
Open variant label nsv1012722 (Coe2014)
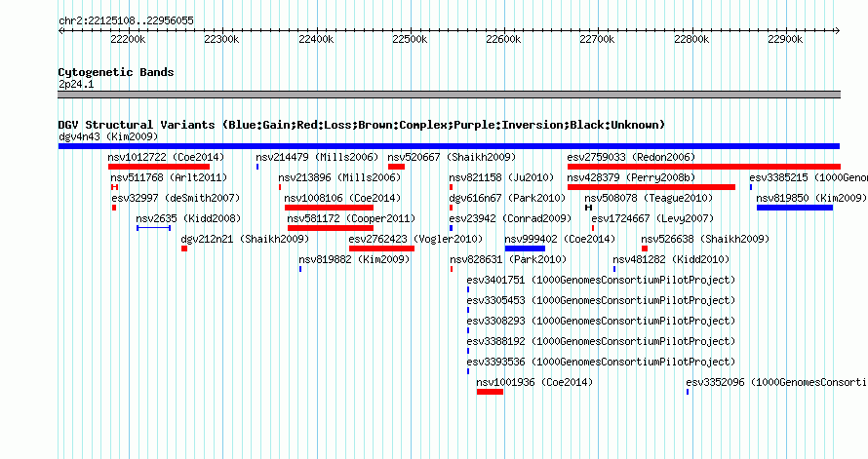click(x=166, y=157)
